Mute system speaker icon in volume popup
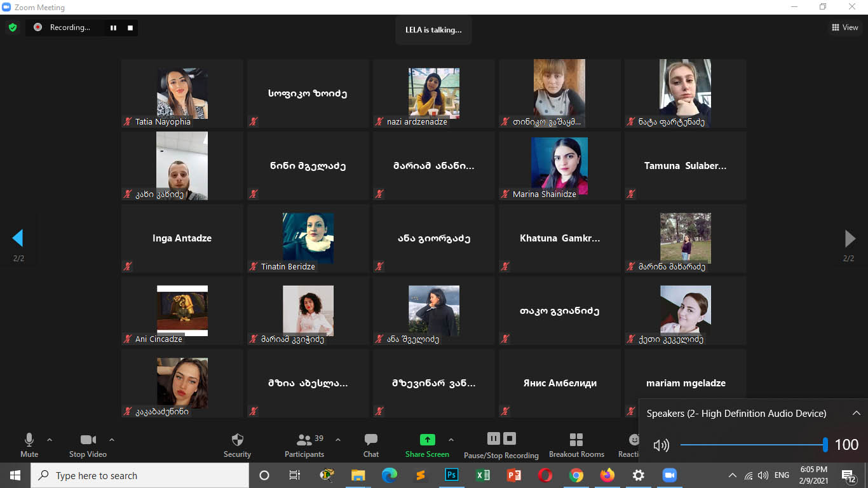The width and height of the screenshot is (868, 488). coord(661,445)
